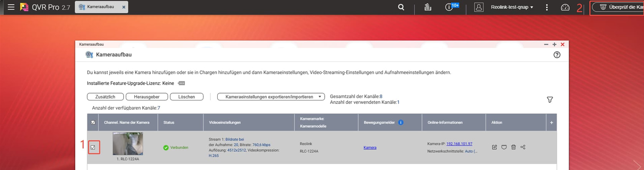Edit the RLC-1224A camera settings
644x170 pixels.
click(x=494, y=147)
